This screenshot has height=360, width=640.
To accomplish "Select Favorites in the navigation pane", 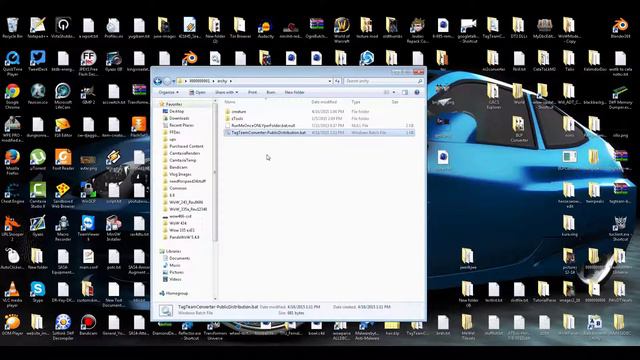I will click(x=174, y=104).
